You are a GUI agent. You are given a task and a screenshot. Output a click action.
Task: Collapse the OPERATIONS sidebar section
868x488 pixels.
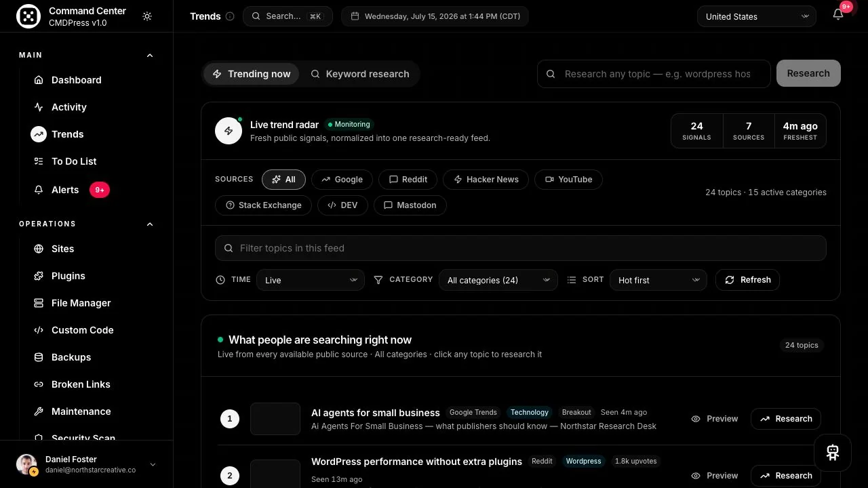[x=150, y=224]
